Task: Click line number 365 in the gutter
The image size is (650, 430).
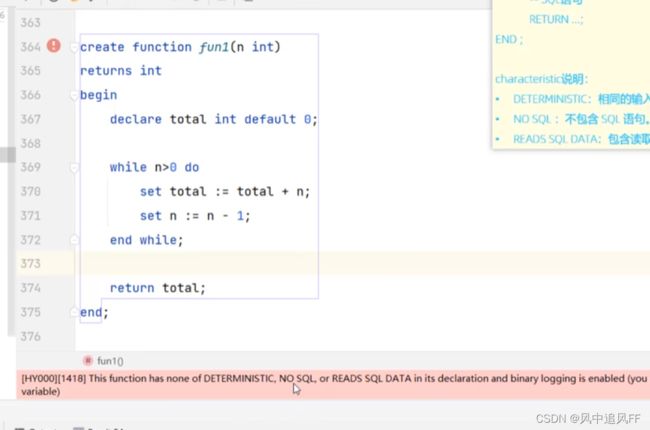Action: (31, 70)
